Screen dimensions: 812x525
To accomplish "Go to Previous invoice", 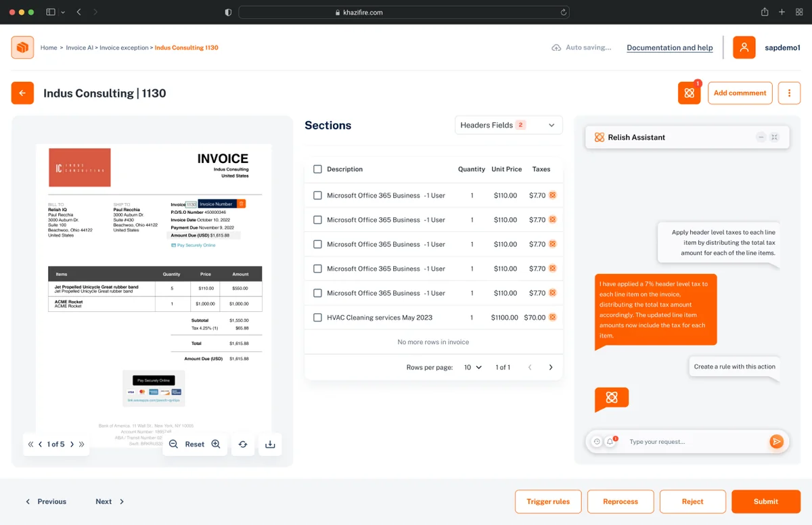I will click(x=46, y=501).
